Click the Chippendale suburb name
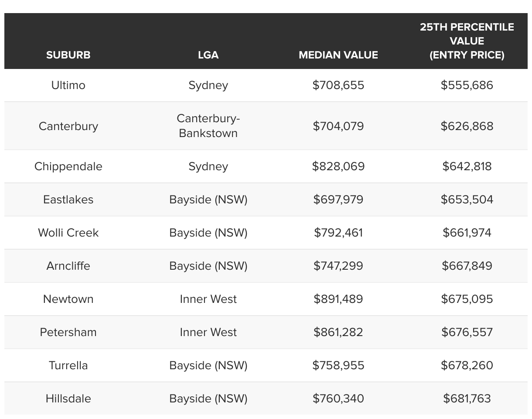 coord(68,166)
